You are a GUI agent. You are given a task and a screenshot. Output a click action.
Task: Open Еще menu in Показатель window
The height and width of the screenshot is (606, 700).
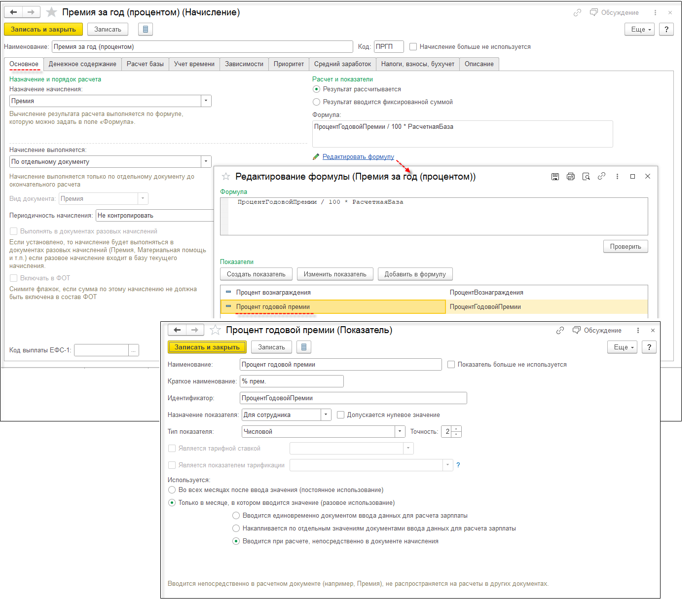(x=623, y=347)
